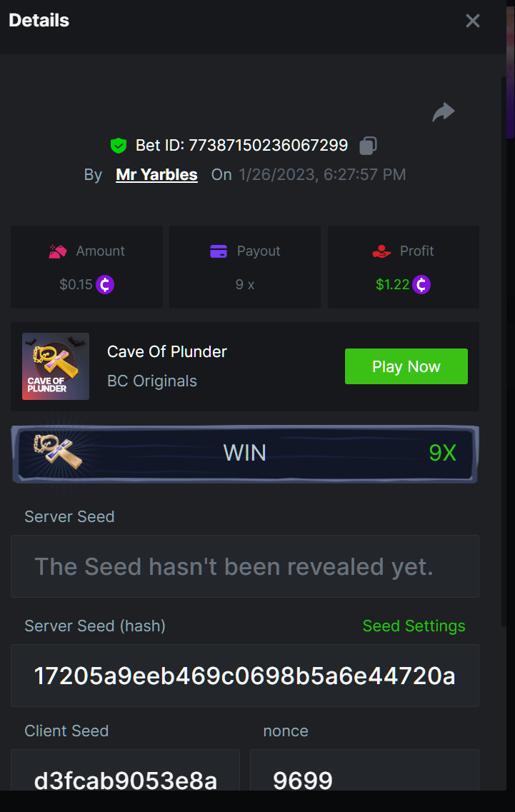This screenshot has width=515, height=812.
Task: Click the purple coin beside $1.22 profit
Action: tap(421, 284)
